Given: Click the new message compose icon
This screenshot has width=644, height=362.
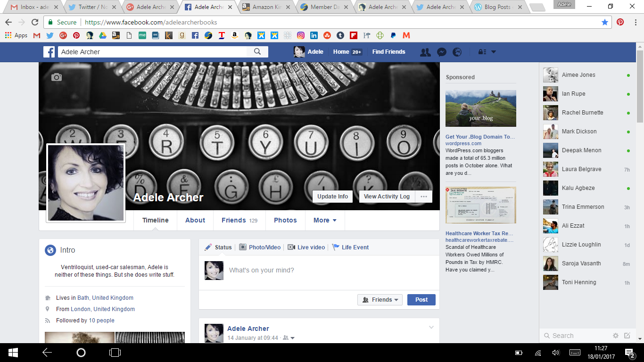Looking at the screenshot, I should (627, 336).
